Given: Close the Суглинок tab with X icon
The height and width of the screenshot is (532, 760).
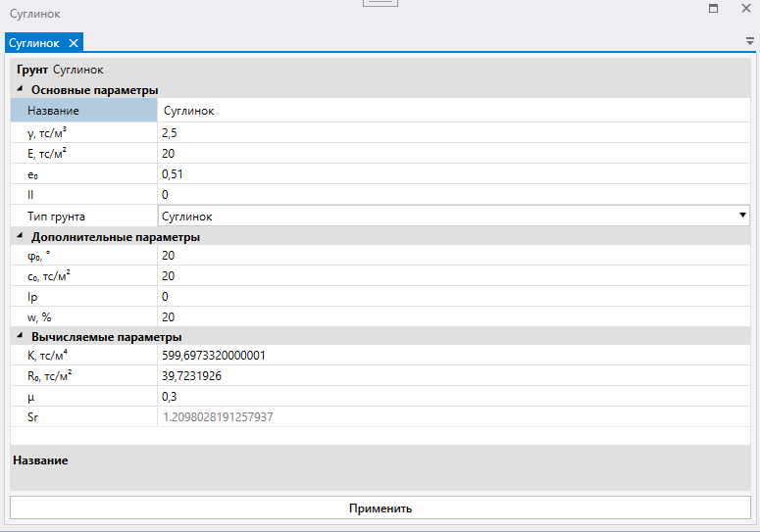Looking at the screenshot, I should [x=74, y=43].
